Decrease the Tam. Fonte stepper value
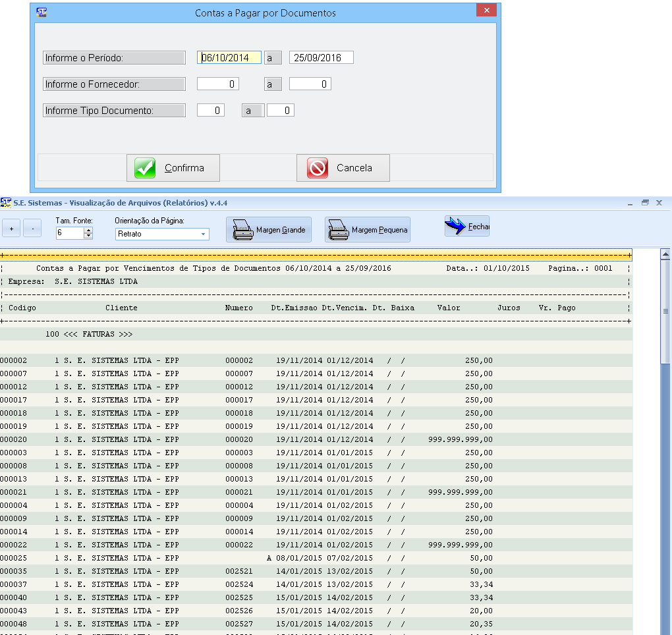 (88, 236)
